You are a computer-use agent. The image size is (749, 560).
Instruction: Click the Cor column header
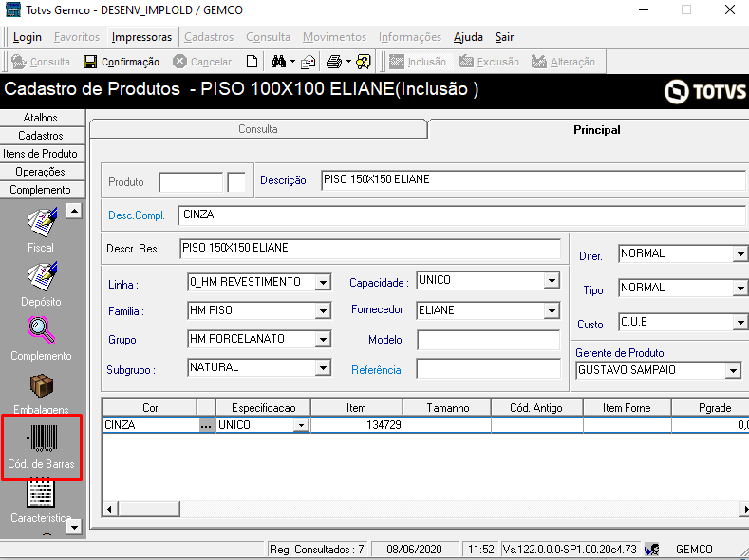(x=149, y=408)
